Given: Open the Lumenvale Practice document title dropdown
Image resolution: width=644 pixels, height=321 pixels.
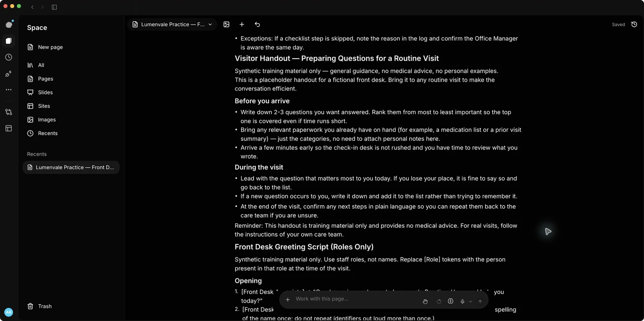Looking at the screenshot, I should pos(172,25).
